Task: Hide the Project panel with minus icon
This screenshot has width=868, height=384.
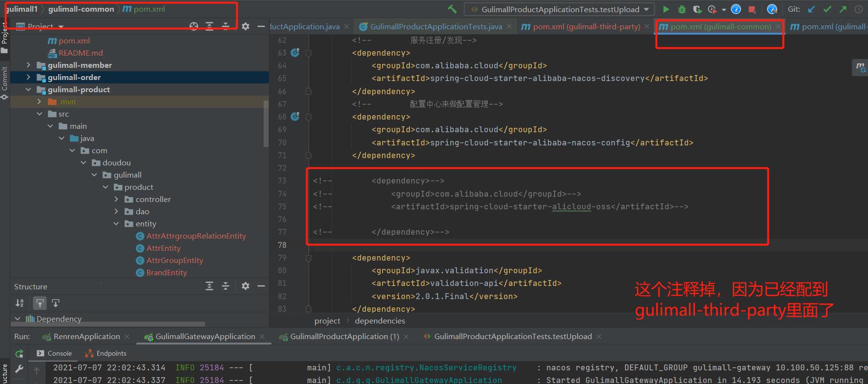Action: tap(261, 26)
